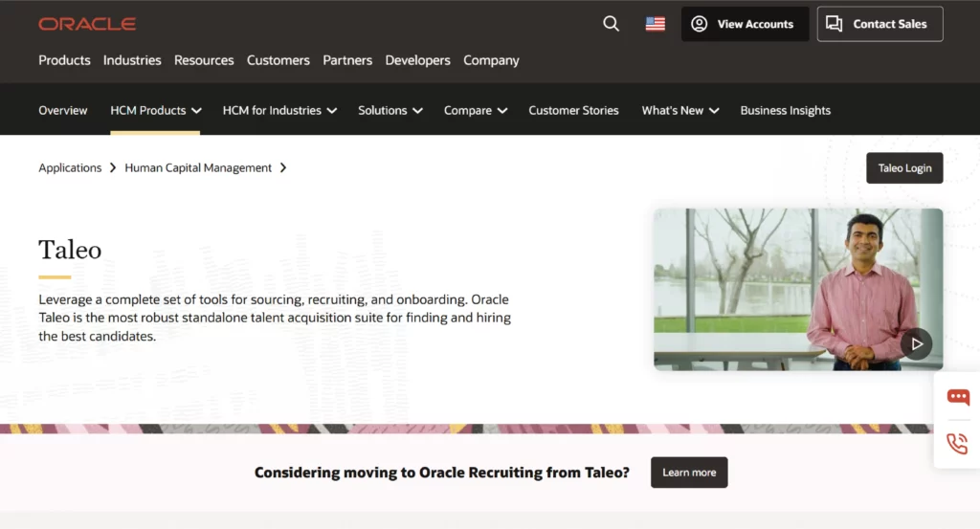Screen dimensions: 980x529
Task: Play the Taleo video
Action: pyautogui.click(x=916, y=343)
